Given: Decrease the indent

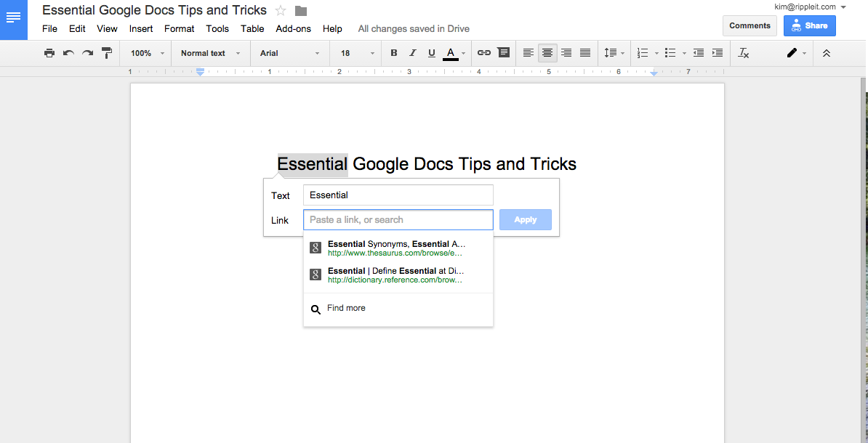Looking at the screenshot, I should coord(699,53).
